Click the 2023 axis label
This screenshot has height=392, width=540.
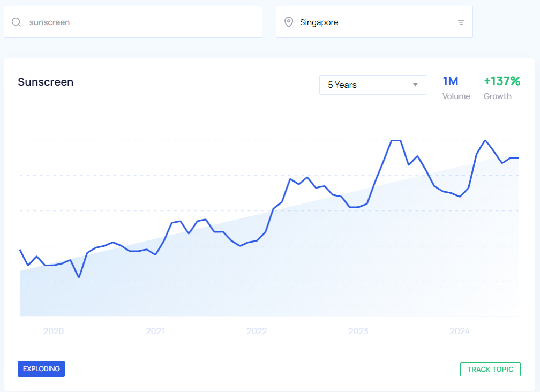(358, 331)
